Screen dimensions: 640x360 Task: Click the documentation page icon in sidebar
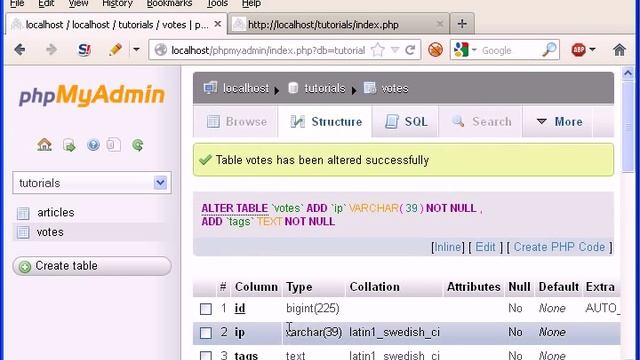coord(113,144)
